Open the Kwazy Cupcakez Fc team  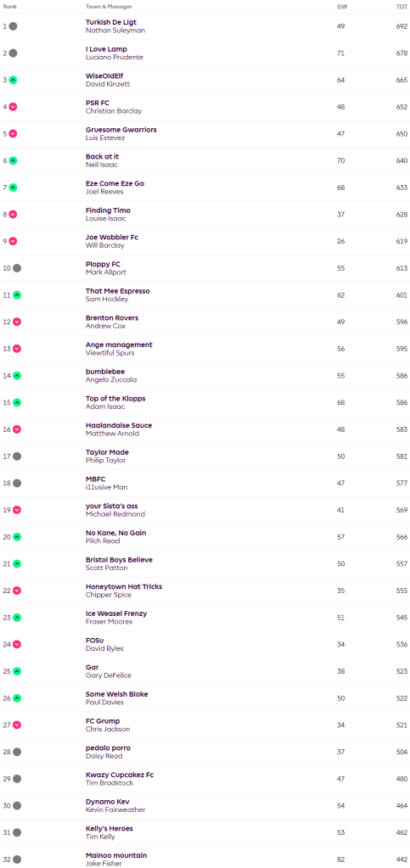120,775
